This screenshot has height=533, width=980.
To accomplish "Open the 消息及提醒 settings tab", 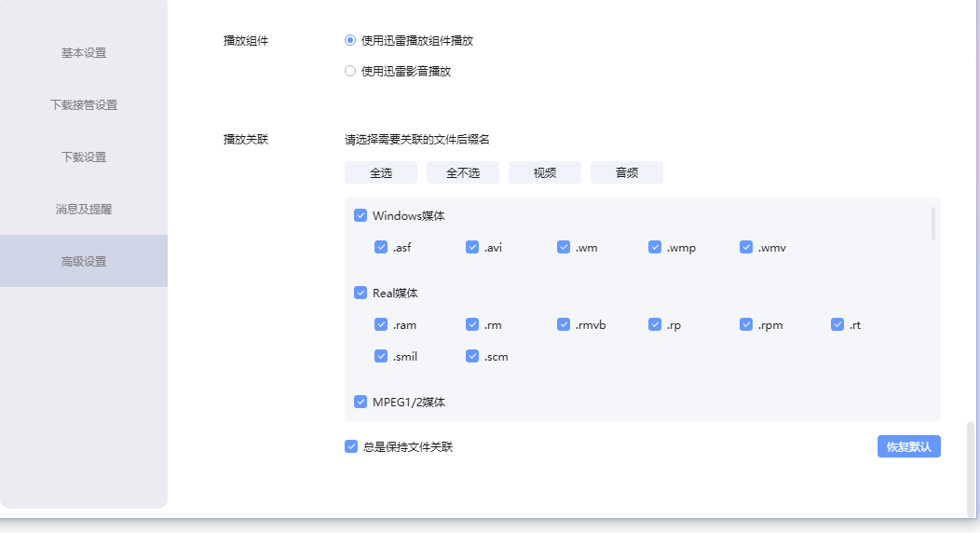I will (84, 210).
